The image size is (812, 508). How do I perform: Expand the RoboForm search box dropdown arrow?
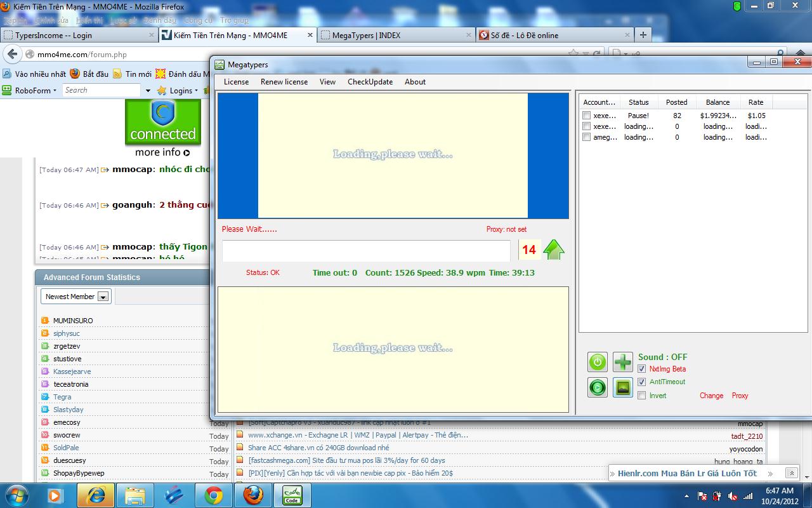click(148, 91)
